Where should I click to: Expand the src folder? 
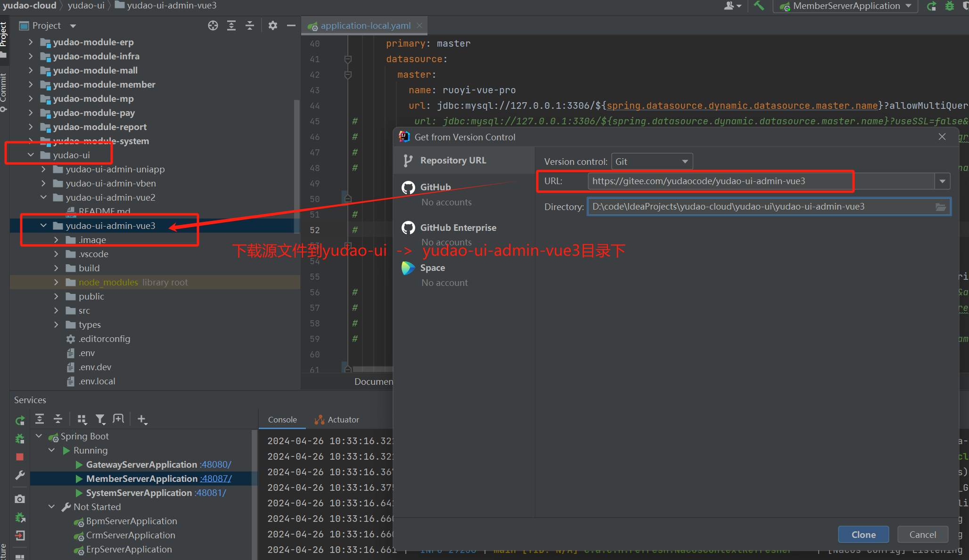56,310
